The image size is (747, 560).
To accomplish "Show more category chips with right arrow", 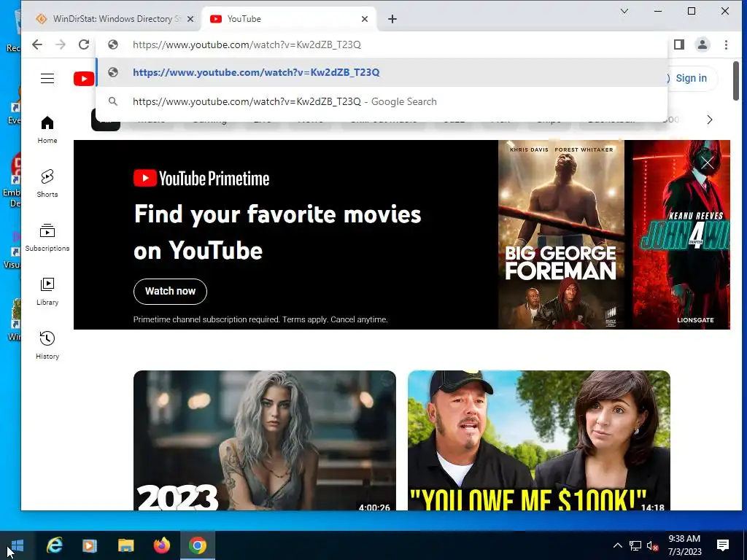I will 709,120.
